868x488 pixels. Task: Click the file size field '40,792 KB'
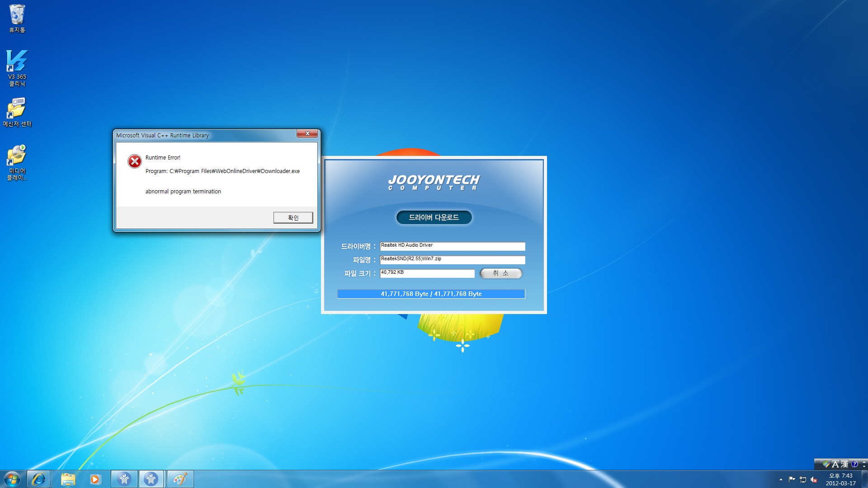click(427, 273)
